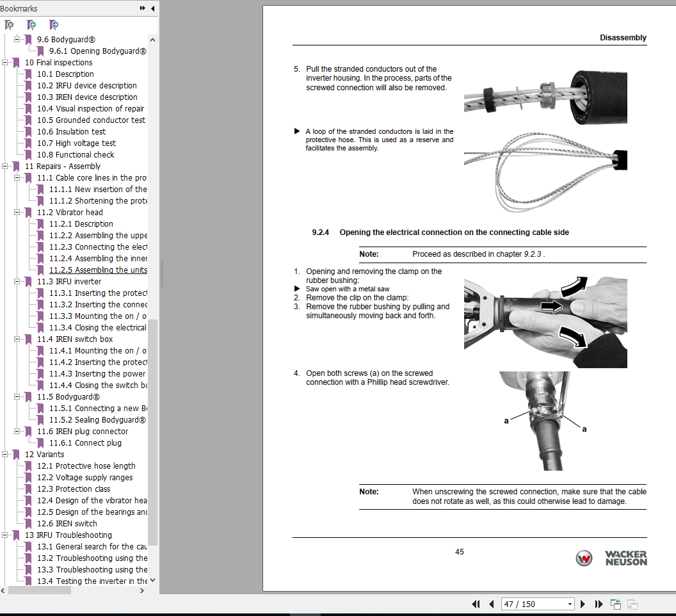676x616 pixels.
Task: Open bookmark 10.2 IRFU device description
Action: pos(86,85)
